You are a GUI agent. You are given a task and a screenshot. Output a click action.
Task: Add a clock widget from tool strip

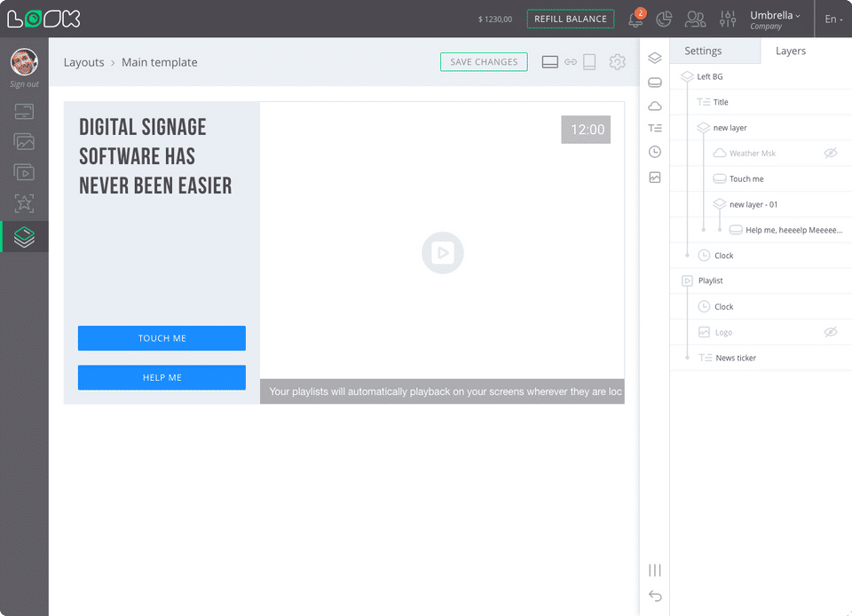coord(655,152)
